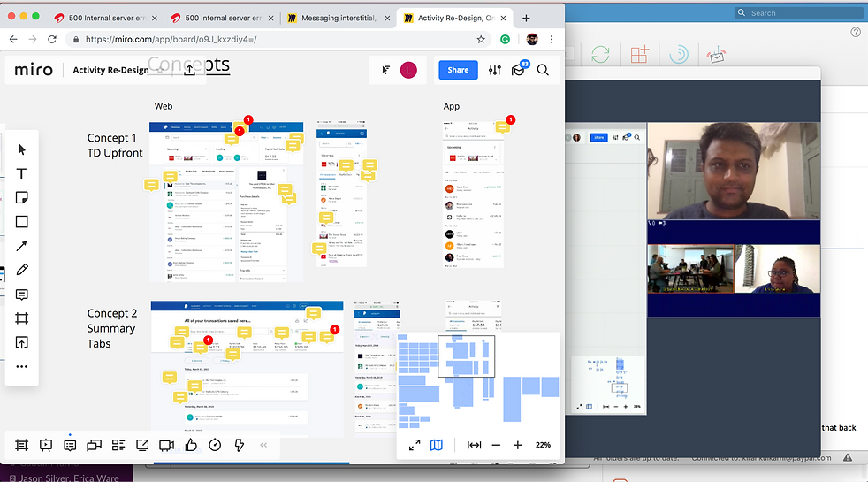Zoom out with the minus button
Image resolution: width=868 pixels, height=482 pixels.
click(496, 445)
